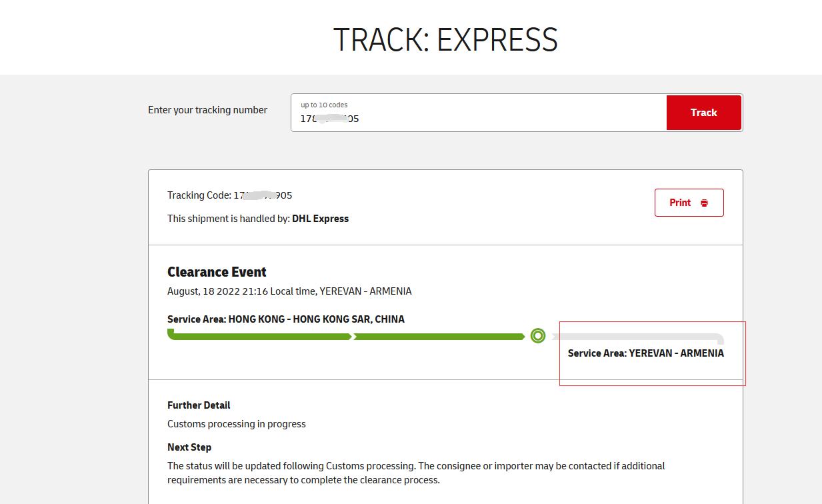Image resolution: width=822 pixels, height=504 pixels.
Task: Click the first green progress bar segment
Action: (260, 336)
